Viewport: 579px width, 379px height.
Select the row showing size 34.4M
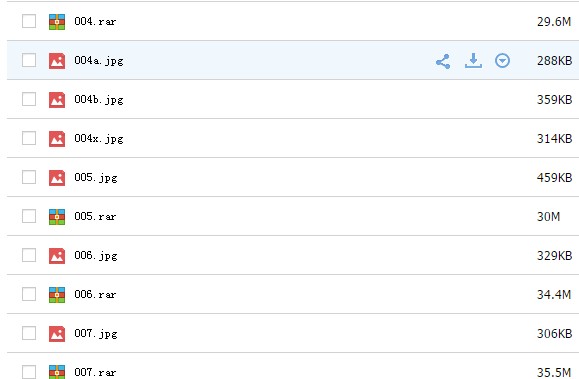pyautogui.click(x=293, y=294)
